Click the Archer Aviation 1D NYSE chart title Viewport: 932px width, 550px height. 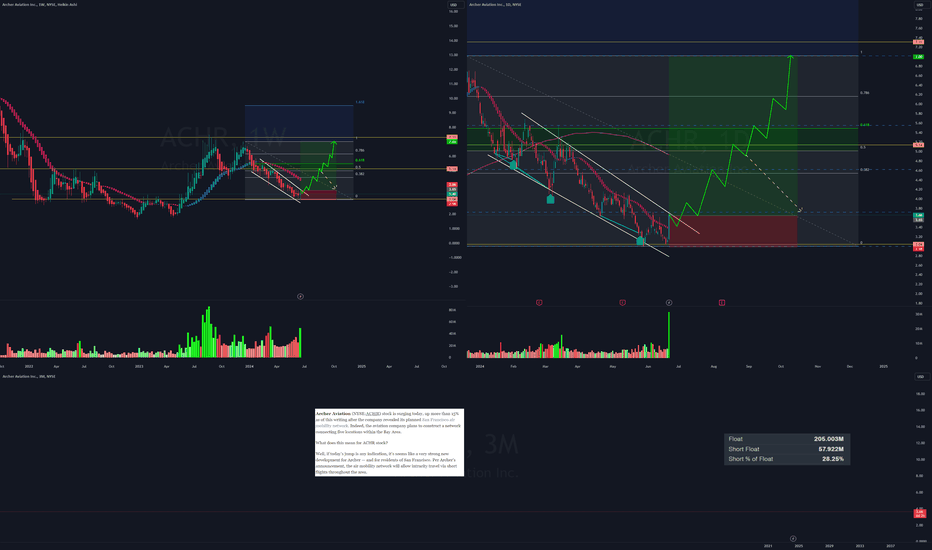495,5
